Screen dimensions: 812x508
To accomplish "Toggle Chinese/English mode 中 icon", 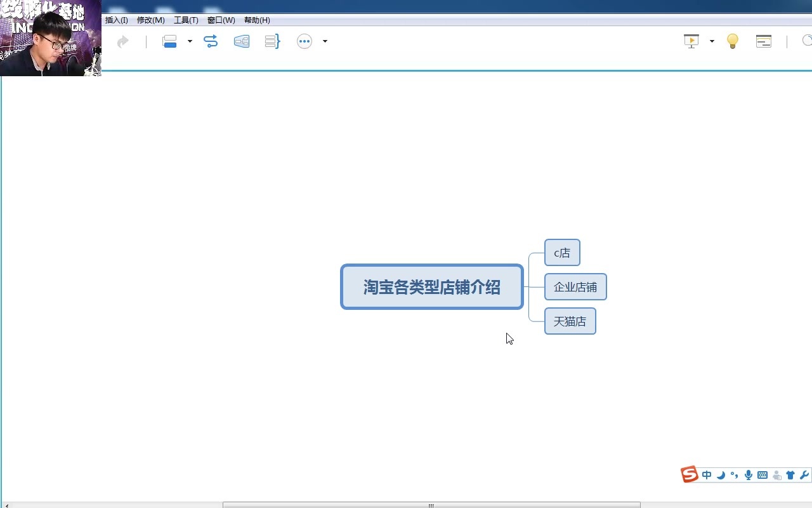I will click(707, 475).
